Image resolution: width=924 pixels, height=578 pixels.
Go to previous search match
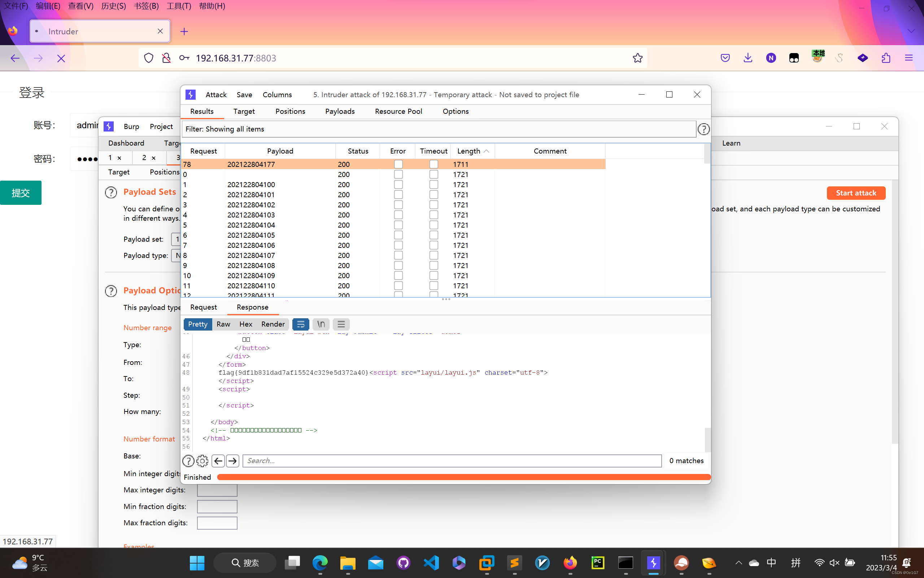218,461
